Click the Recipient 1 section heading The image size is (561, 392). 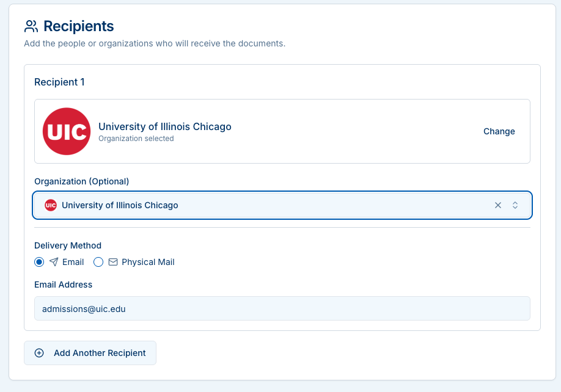pyautogui.click(x=59, y=82)
